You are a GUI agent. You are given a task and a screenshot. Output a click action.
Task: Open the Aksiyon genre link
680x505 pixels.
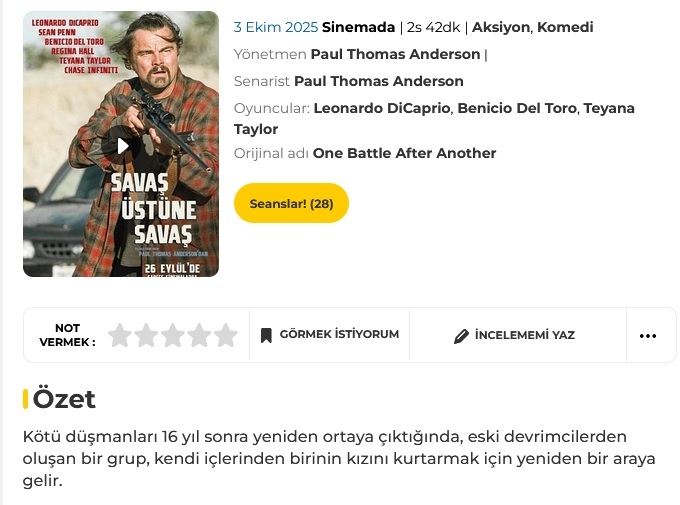click(x=500, y=27)
